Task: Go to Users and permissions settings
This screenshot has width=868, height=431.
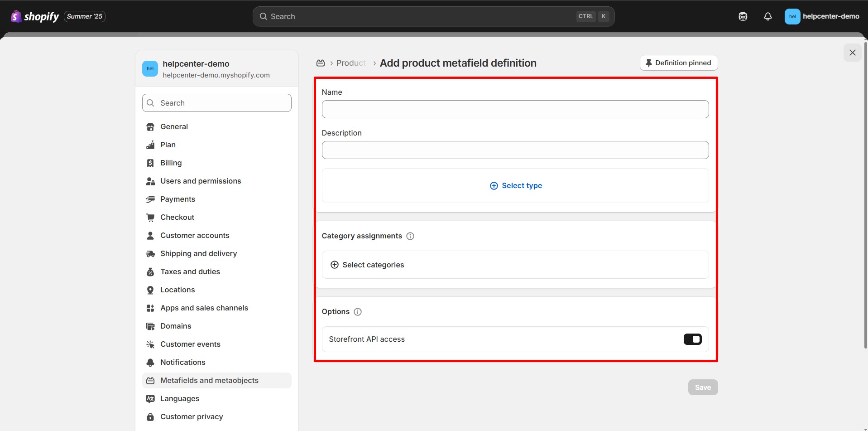Action: point(201,181)
